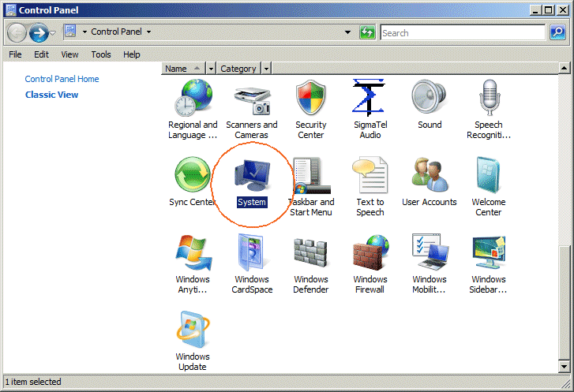The width and height of the screenshot is (574, 392).
Task: Open Security Center icon
Action: (310, 100)
